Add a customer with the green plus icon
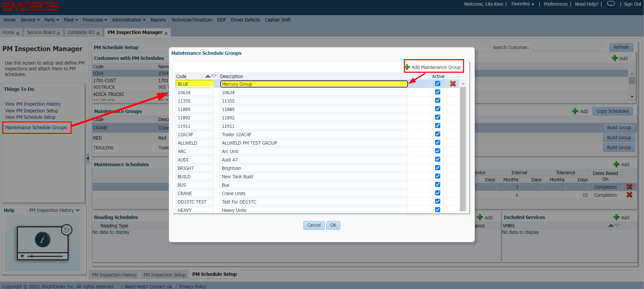The height and width of the screenshot is (289, 644). point(614,58)
